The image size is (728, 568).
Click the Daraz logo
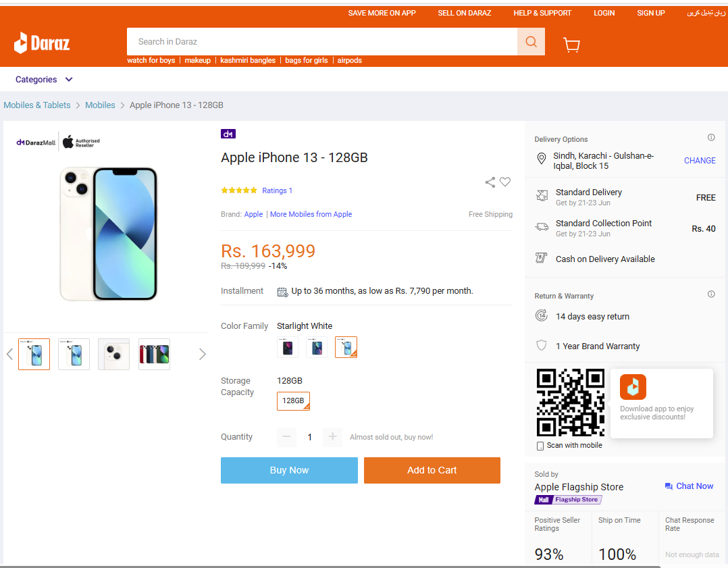pyautogui.click(x=42, y=43)
